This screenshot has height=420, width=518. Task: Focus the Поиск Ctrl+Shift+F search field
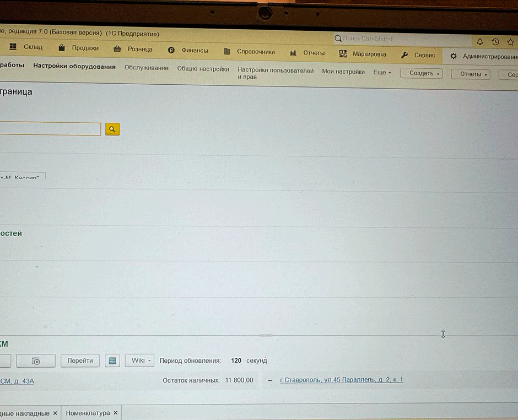point(403,39)
